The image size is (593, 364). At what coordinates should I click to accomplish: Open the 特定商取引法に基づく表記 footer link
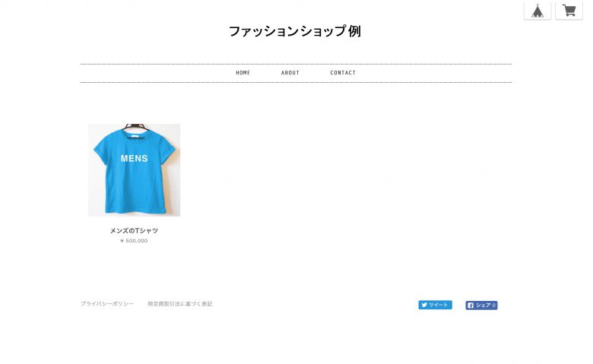point(180,304)
